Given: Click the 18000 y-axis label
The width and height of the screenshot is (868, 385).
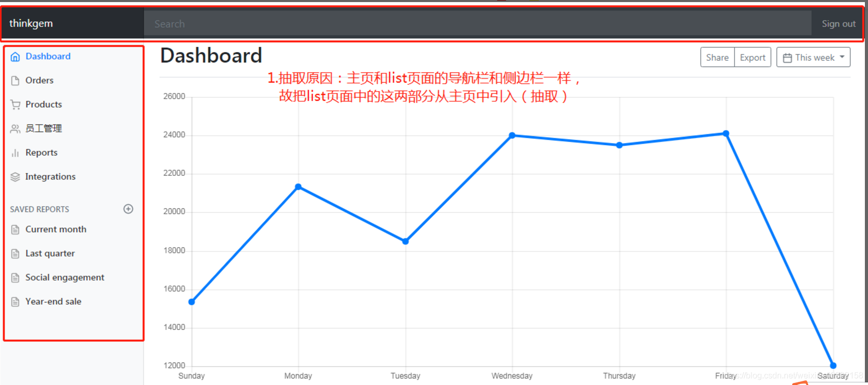Looking at the screenshot, I should pos(174,250).
